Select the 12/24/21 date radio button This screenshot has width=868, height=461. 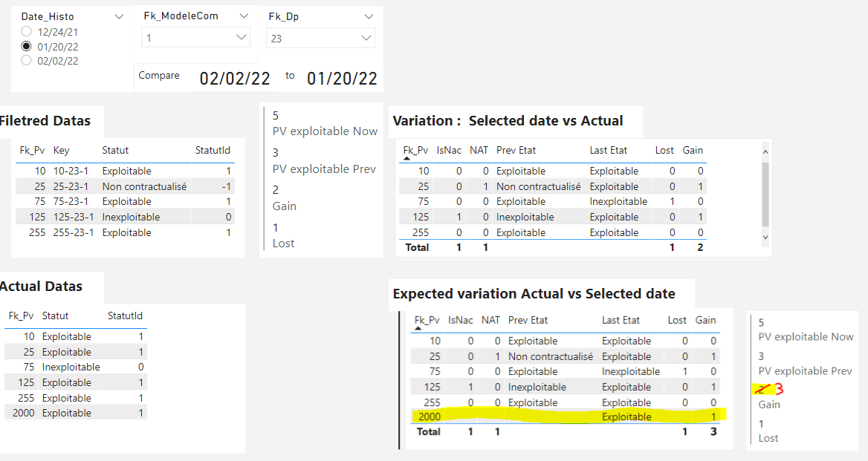pos(26,31)
